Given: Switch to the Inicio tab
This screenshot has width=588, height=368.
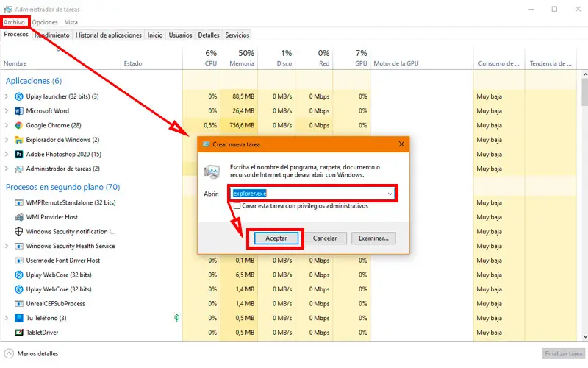Looking at the screenshot, I should (155, 35).
